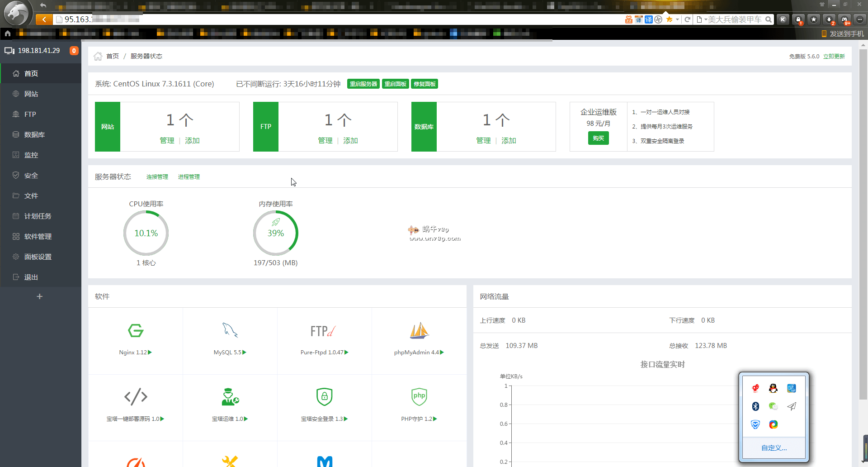Open the 软件管理 sidebar menu
The image size is (868, 467).
click(38, 236)
